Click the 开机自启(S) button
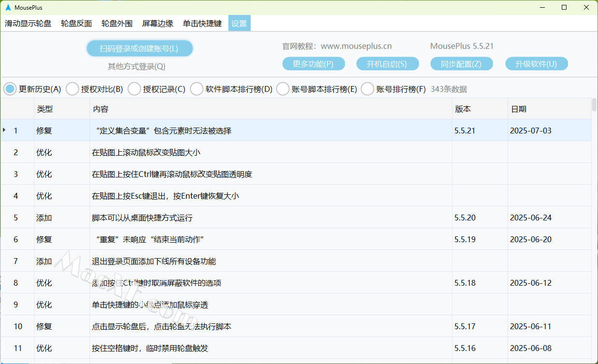Image resolution: width=598 pixels, height=364 pixels. tap(387, 64)
